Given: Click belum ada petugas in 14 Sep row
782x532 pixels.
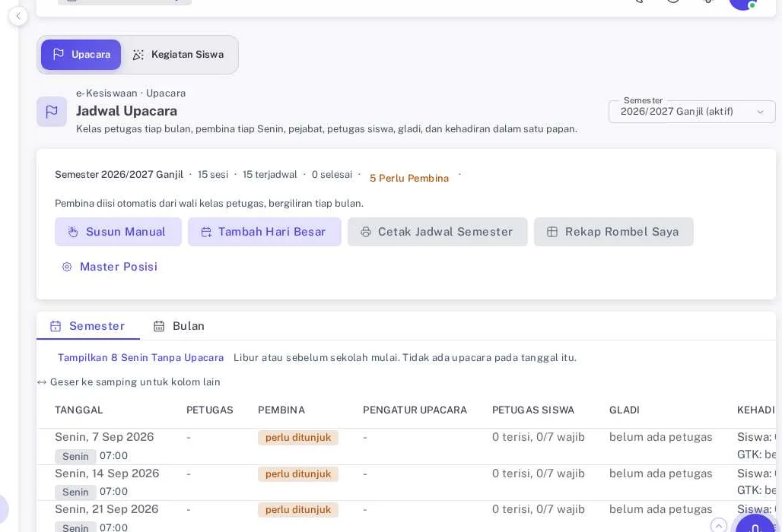Looking at the screenshot, I should (x=661, y=473).
